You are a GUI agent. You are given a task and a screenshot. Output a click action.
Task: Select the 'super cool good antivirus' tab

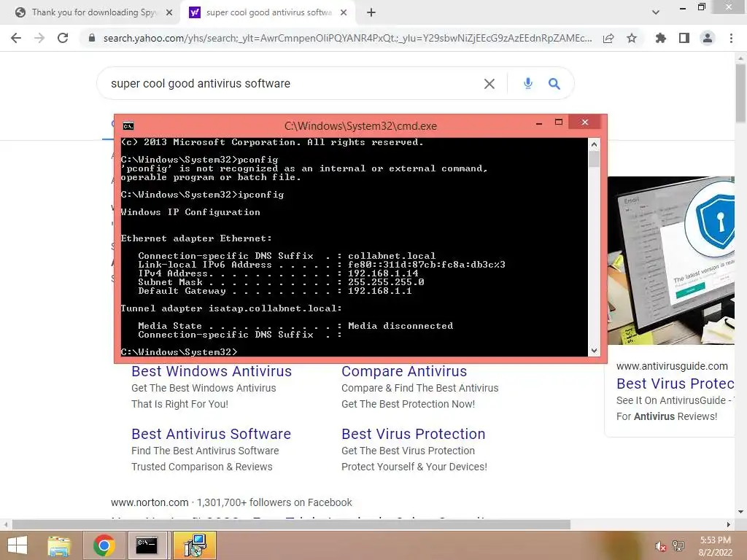(x=268, y=12)
